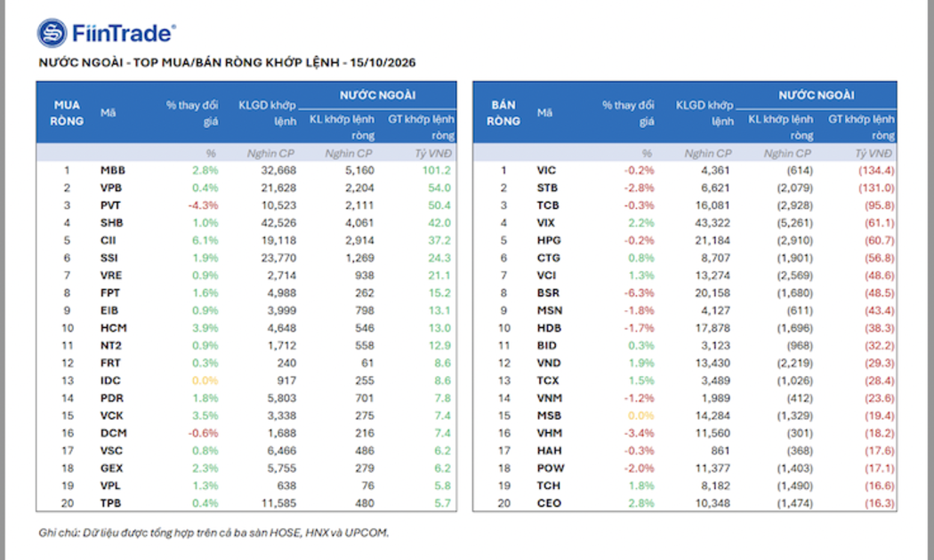
Task: Click the MUA RÒNG table header
Action: pos(67,113)
